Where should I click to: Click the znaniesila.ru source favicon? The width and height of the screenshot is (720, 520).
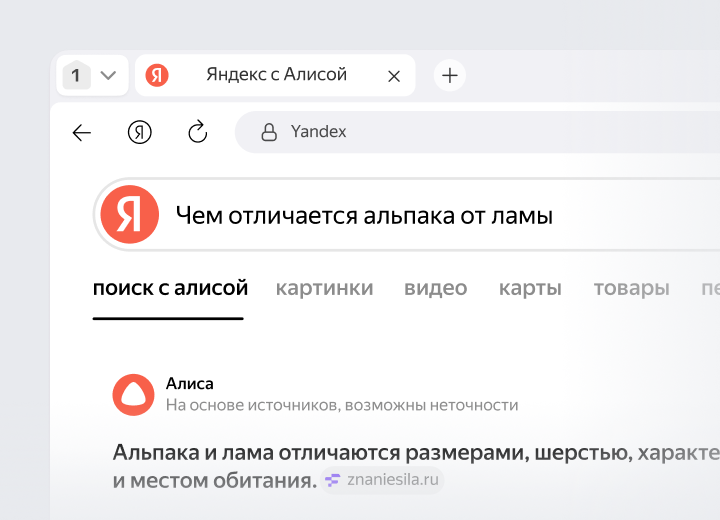(x=333, y=480)
